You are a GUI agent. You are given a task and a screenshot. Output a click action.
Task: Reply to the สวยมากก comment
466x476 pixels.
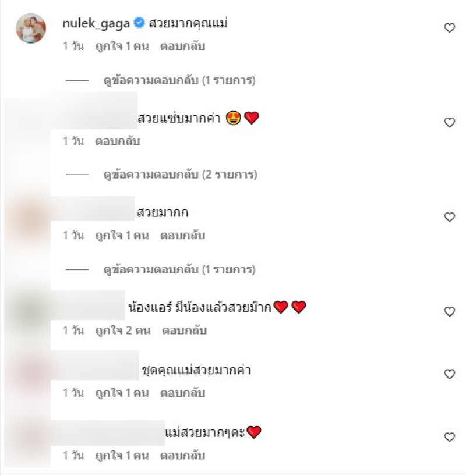point(182,236)
